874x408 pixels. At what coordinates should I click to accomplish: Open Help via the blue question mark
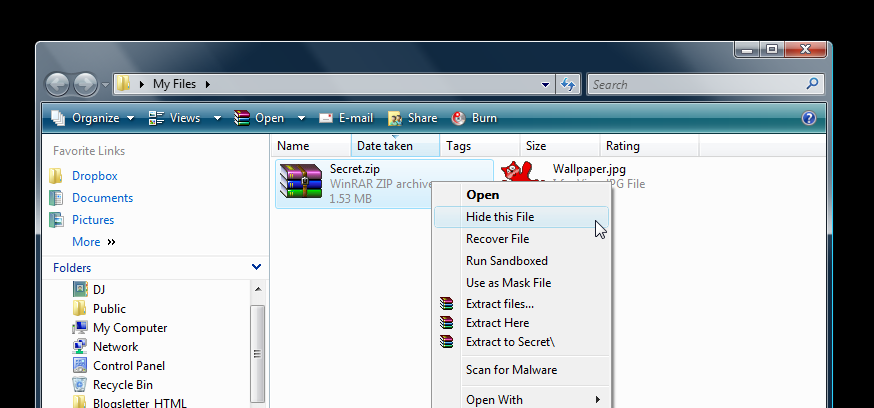tap(809, 118)
